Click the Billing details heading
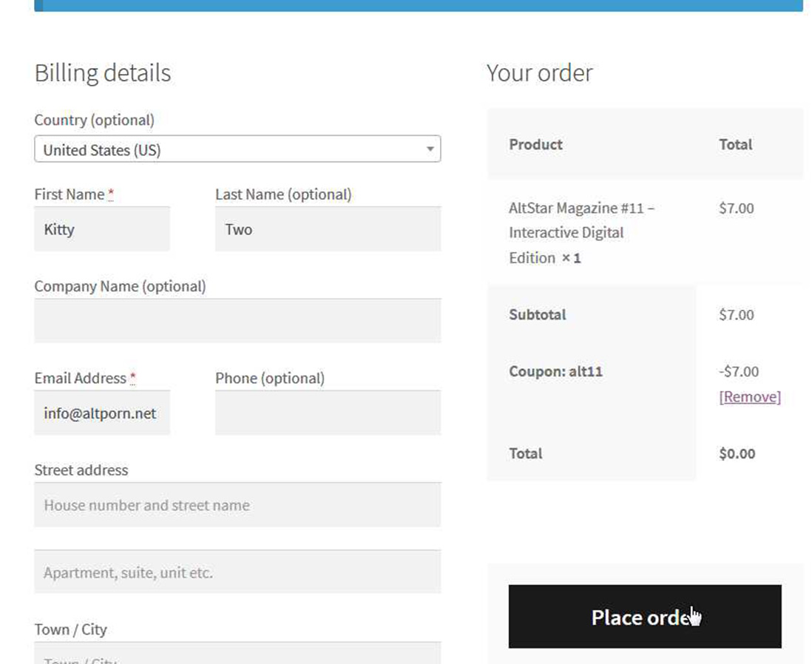 pyautogui.click(x=103, y=73)
